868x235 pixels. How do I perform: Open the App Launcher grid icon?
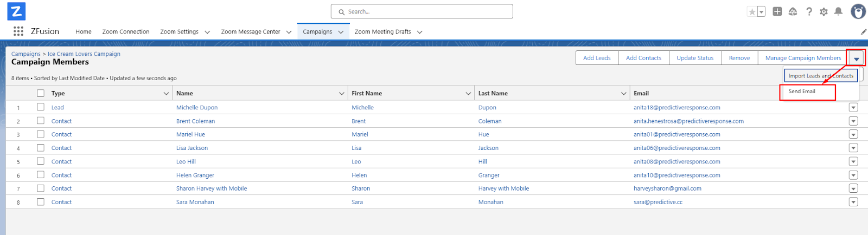18,31
